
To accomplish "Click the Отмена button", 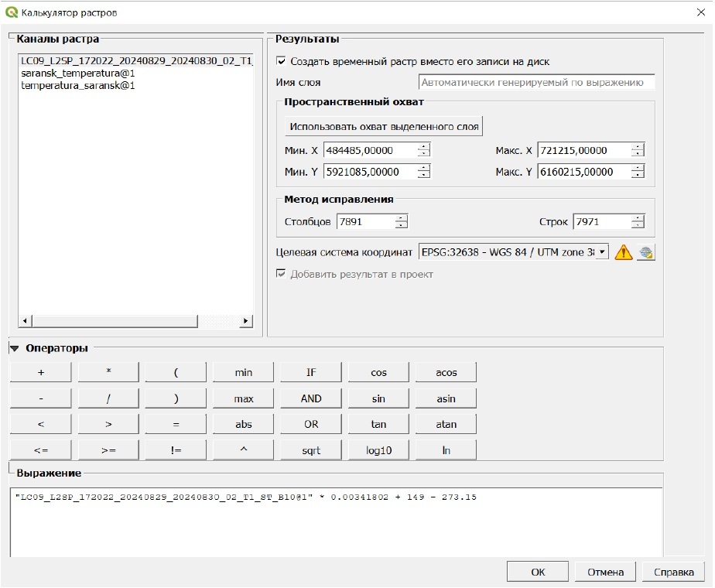I will point(605,573).
